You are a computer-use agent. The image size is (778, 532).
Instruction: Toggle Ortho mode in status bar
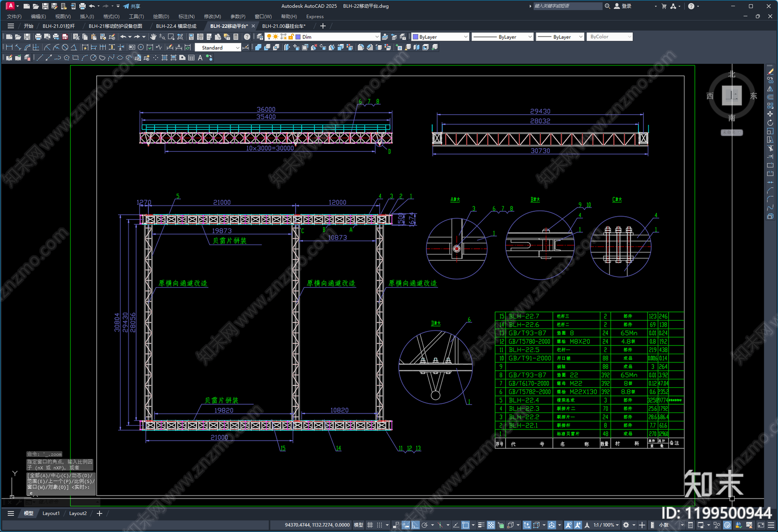pos(415,525)
